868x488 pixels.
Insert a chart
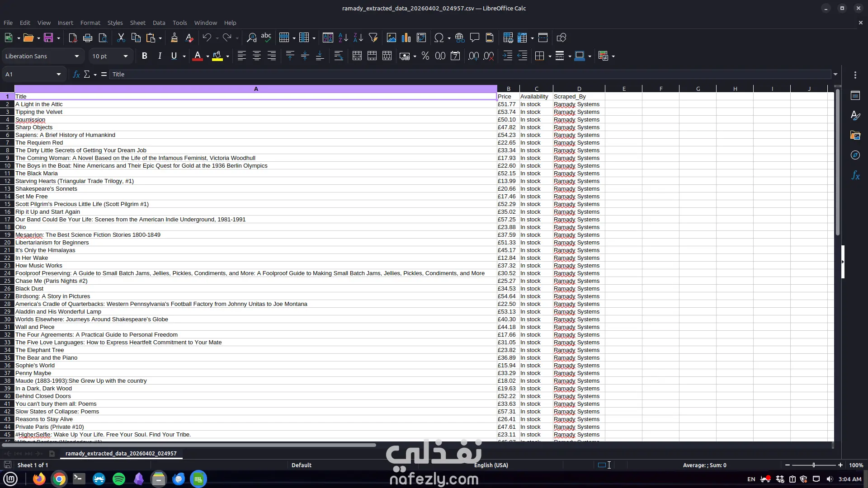coord(406,38)
